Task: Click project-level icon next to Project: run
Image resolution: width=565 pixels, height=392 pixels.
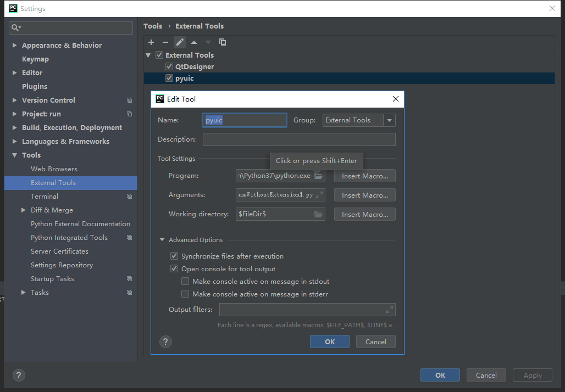Action: pos(129,114)
